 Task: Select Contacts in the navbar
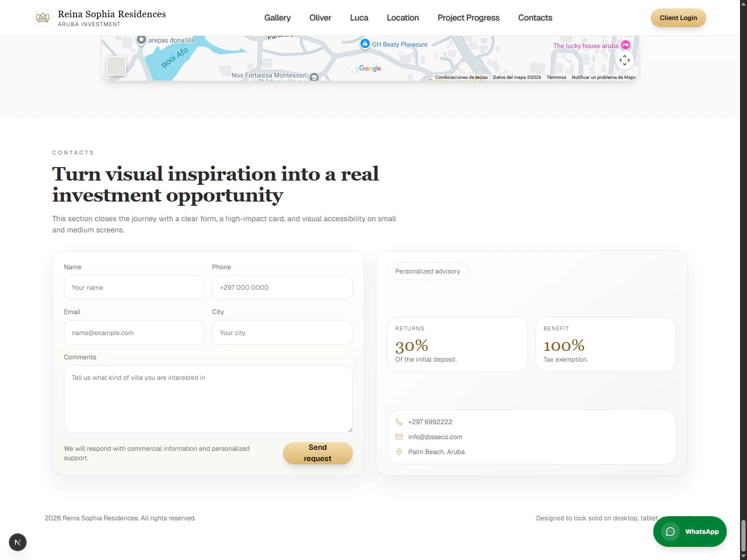click(x=535, y=18)
